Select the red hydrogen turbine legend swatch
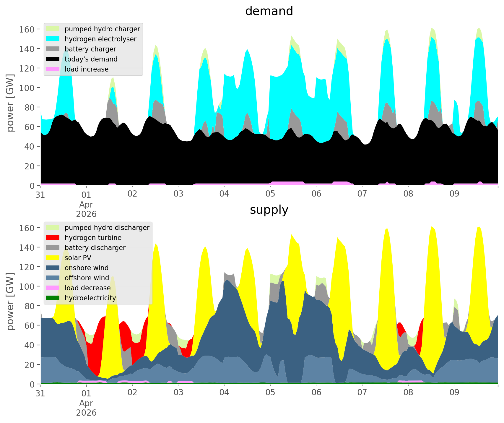The width and height of the screenshot is (504, 423). (x=53, y=238)
